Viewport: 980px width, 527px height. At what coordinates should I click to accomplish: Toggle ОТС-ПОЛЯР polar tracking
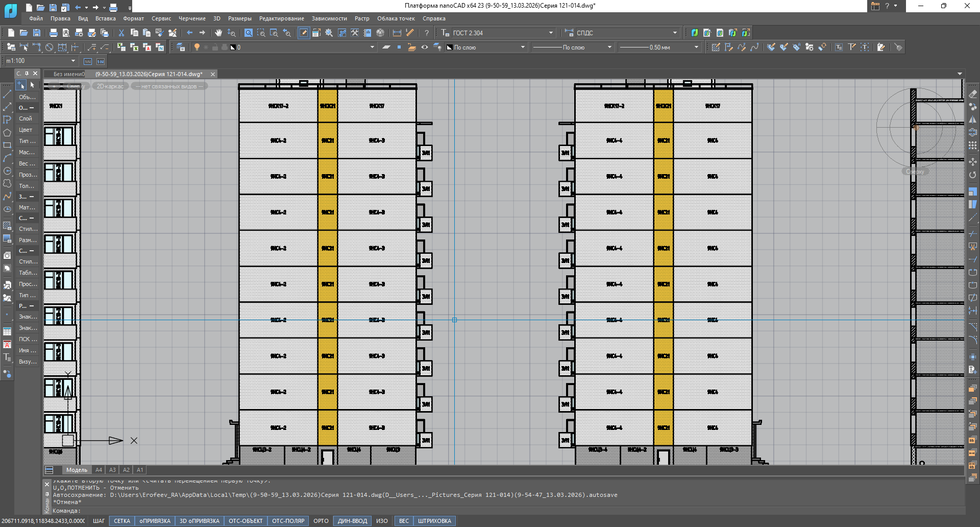coord(288,521)
